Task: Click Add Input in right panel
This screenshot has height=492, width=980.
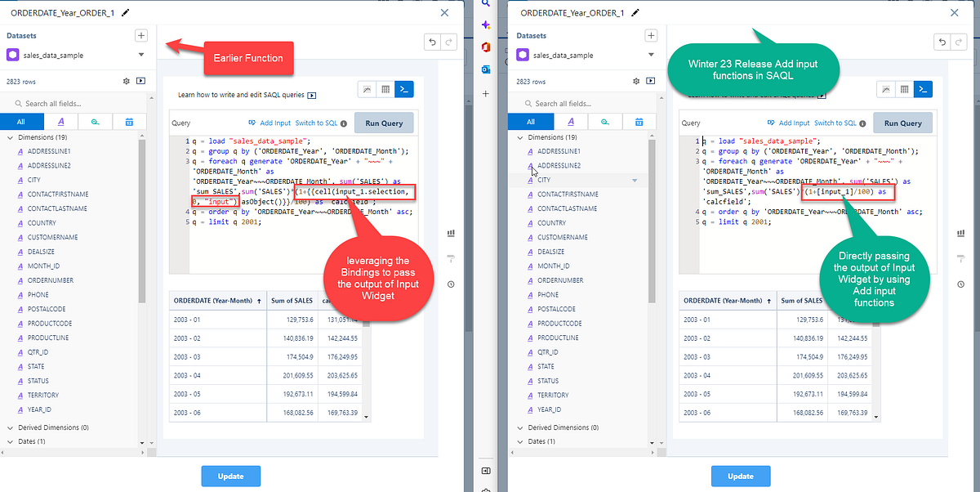Action: 788,123
